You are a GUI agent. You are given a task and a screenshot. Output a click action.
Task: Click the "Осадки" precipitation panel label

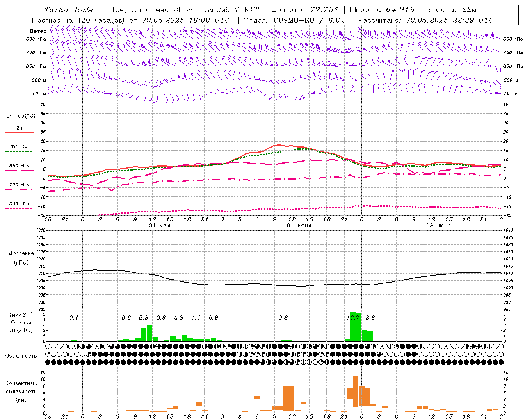click(x=21, y=322)
